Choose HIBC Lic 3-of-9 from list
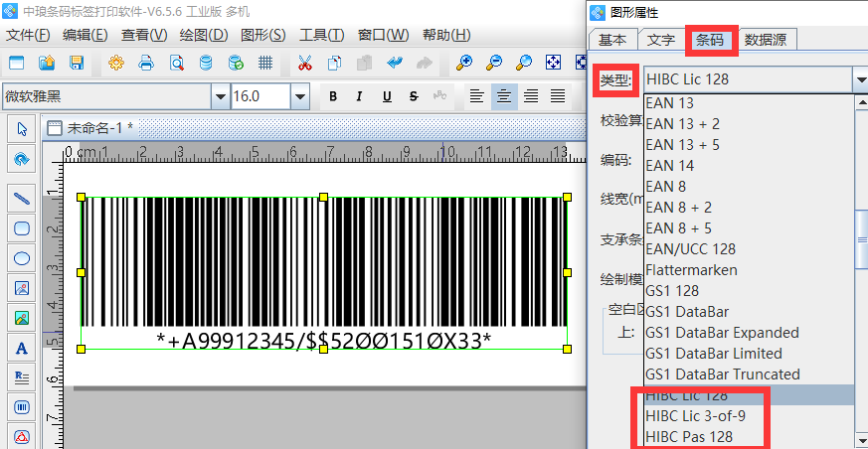 coord(750,416)
